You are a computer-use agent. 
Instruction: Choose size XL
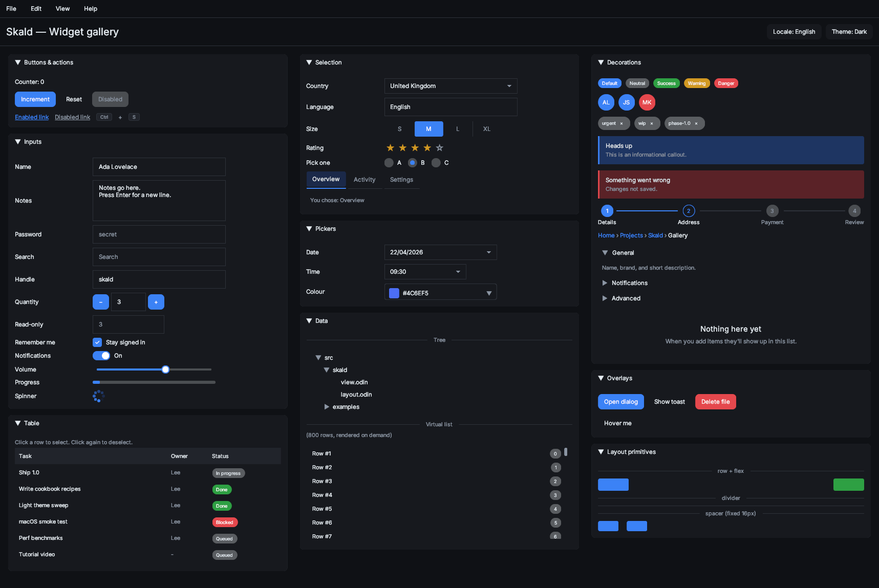(x=487, y=129)
